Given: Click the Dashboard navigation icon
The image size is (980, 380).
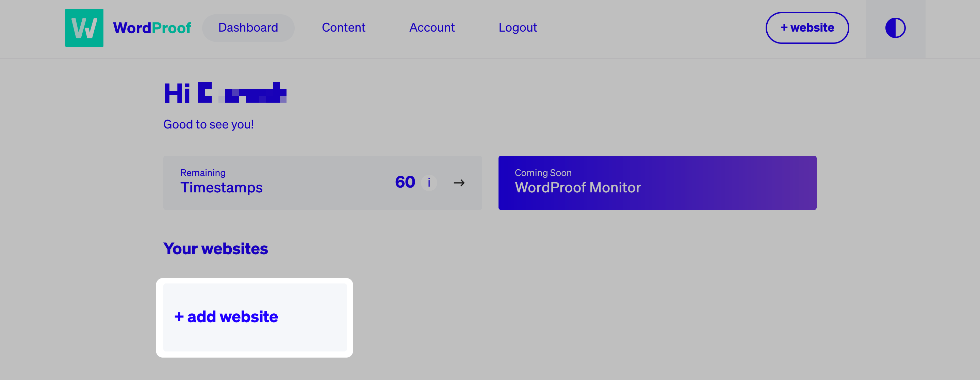Looking at the screenshot, I should coord(247,28).
